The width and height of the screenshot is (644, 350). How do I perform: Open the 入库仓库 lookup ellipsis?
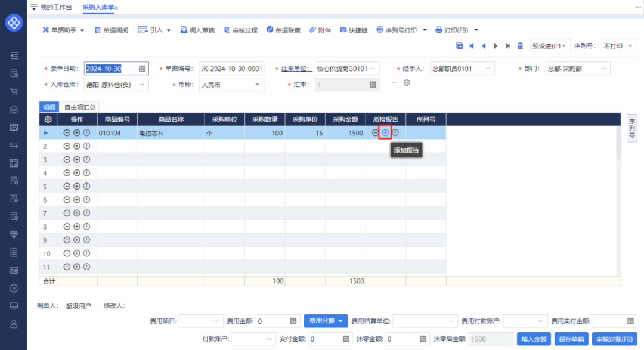pos(142,85)
